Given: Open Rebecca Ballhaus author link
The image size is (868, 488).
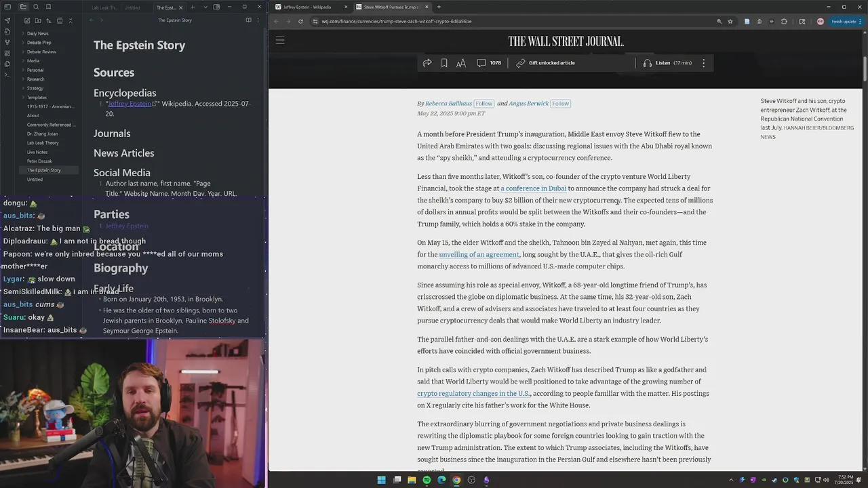Looking at the screenshot, I should point(448,104).
